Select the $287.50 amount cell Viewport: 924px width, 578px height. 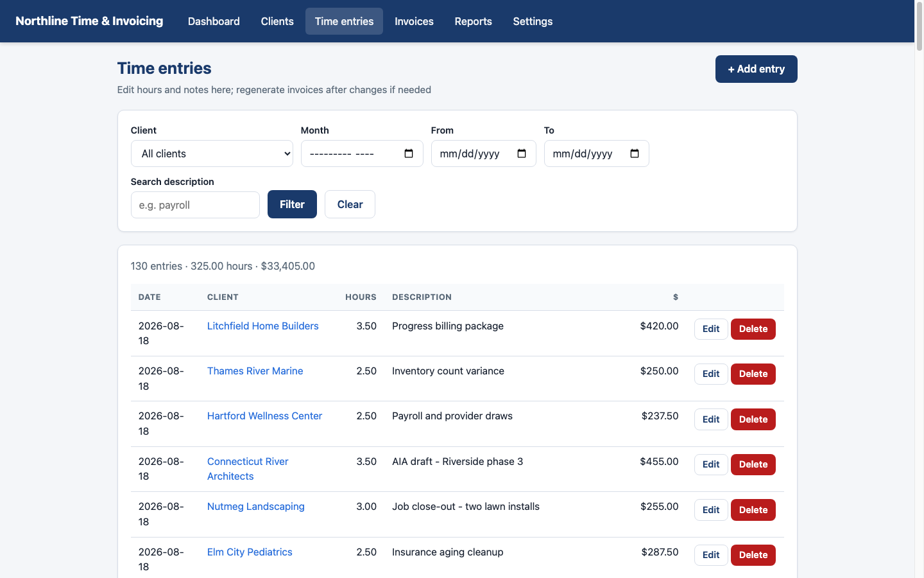coord(660,552)
